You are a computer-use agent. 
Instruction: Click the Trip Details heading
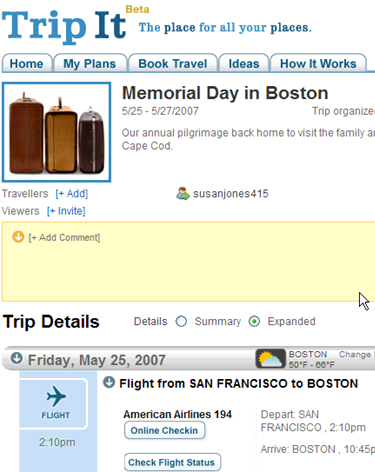pyautogui.click(x=51, y=322)
